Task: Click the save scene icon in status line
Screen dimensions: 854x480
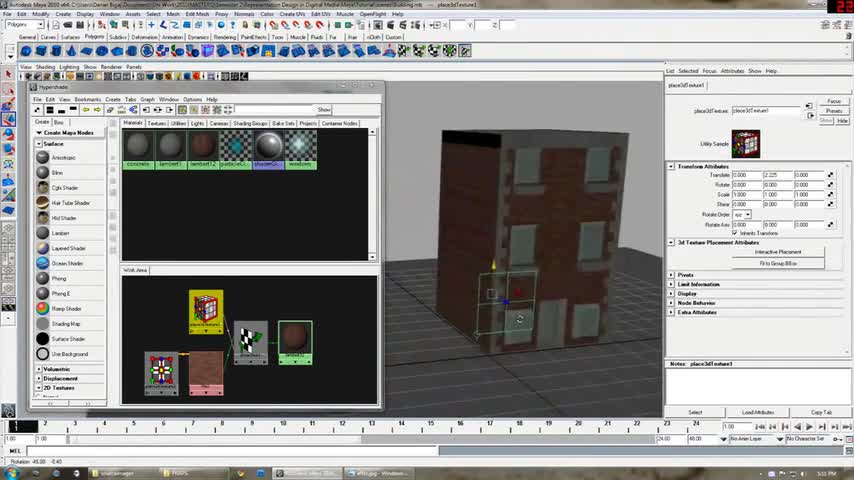Action: point(80,25)
